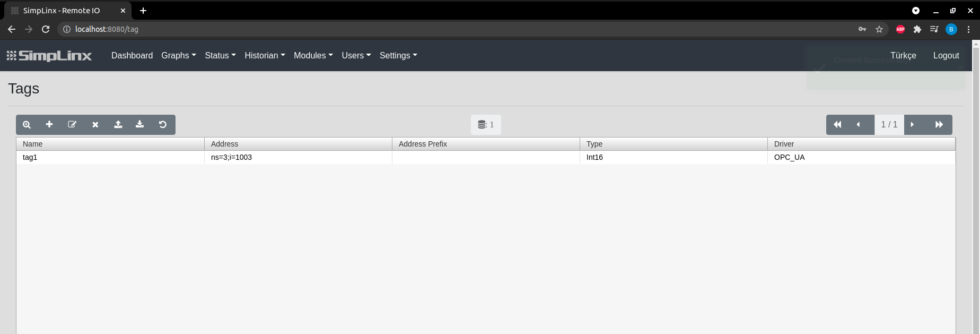Screen dimensions: 980x334
Task: Go to first page double-left arrow
Action: [837, 125]
